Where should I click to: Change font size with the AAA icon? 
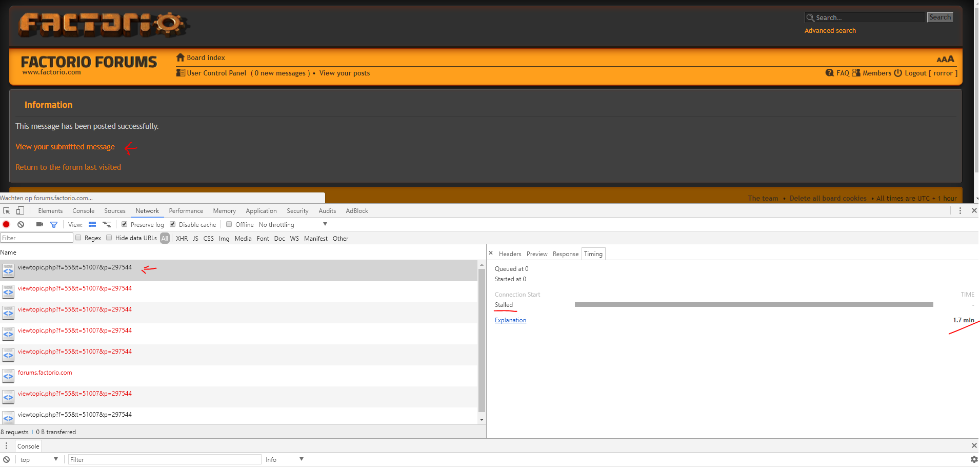[945, 59]
